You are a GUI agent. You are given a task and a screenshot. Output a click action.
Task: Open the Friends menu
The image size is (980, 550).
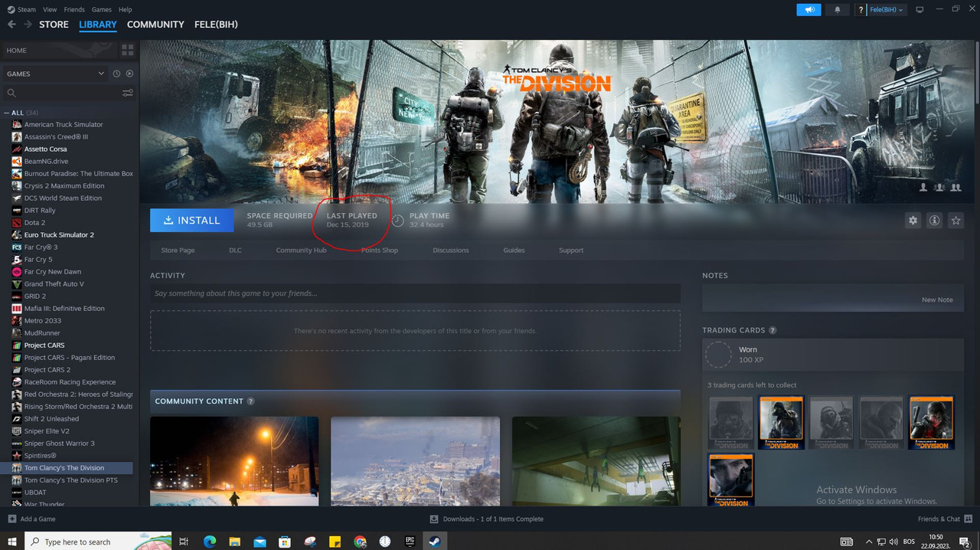[x=74, y=9]
